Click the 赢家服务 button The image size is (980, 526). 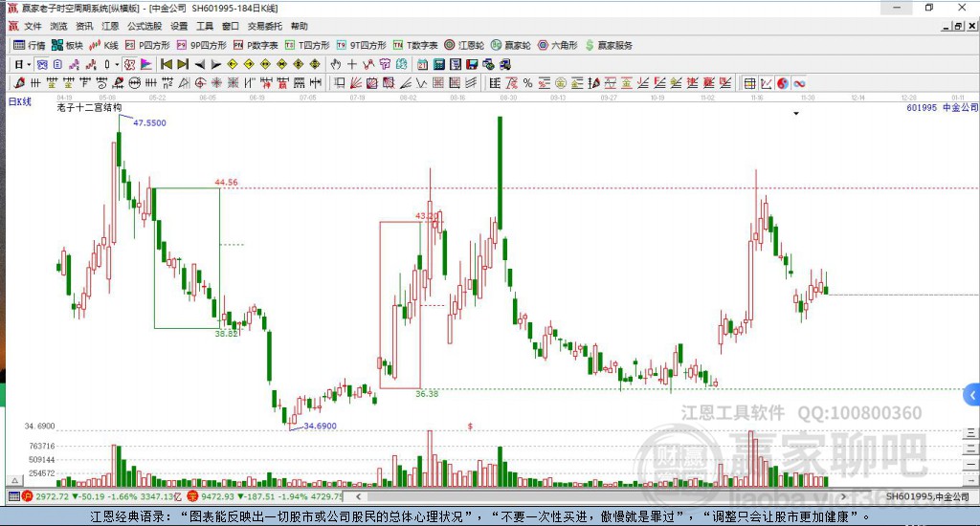click(x=609, y=45)
